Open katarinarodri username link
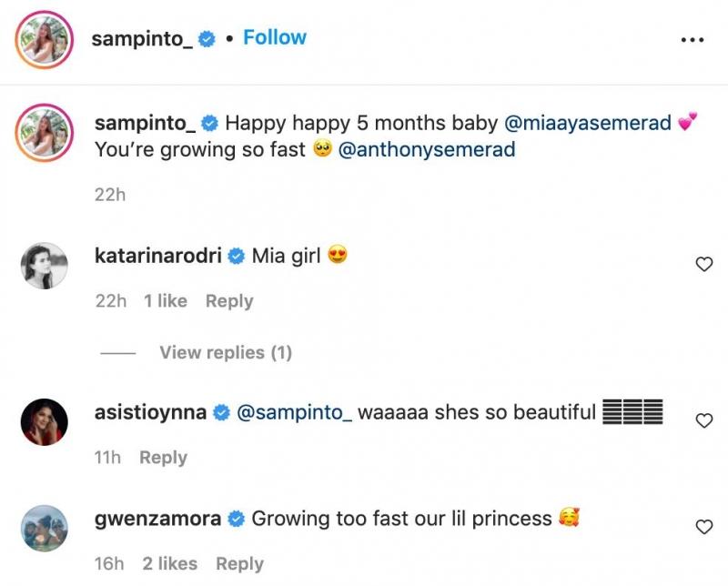 (159, 257)
